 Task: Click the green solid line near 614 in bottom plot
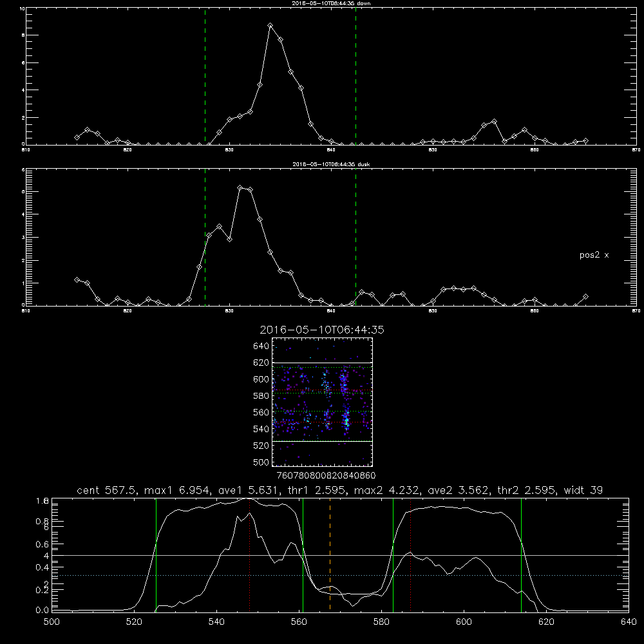pyautogui.click(x=521, y=554)
